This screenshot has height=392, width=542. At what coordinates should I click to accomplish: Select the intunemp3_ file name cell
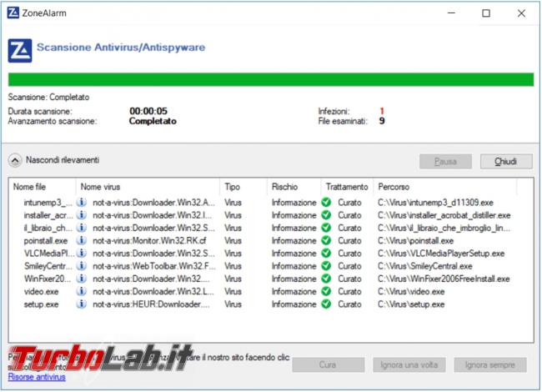point(48,203)
